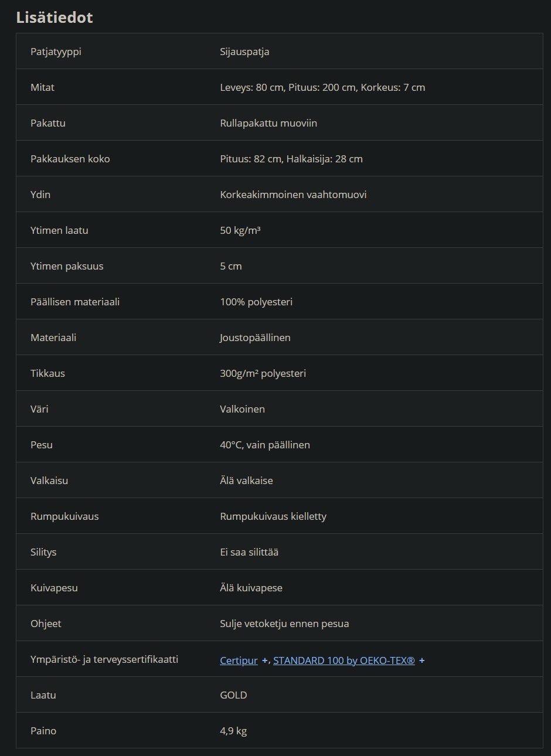Click the 100% polyesteri cover material value

(256, 302)
